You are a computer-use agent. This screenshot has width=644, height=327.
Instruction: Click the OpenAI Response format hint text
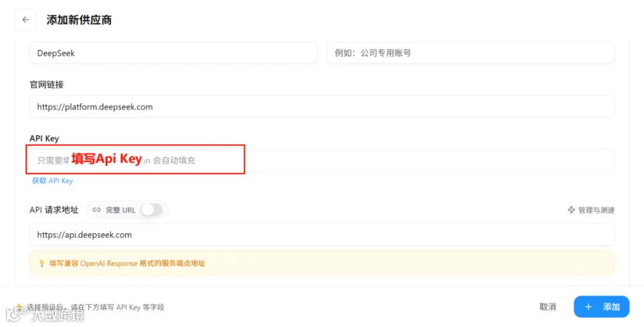127,263
